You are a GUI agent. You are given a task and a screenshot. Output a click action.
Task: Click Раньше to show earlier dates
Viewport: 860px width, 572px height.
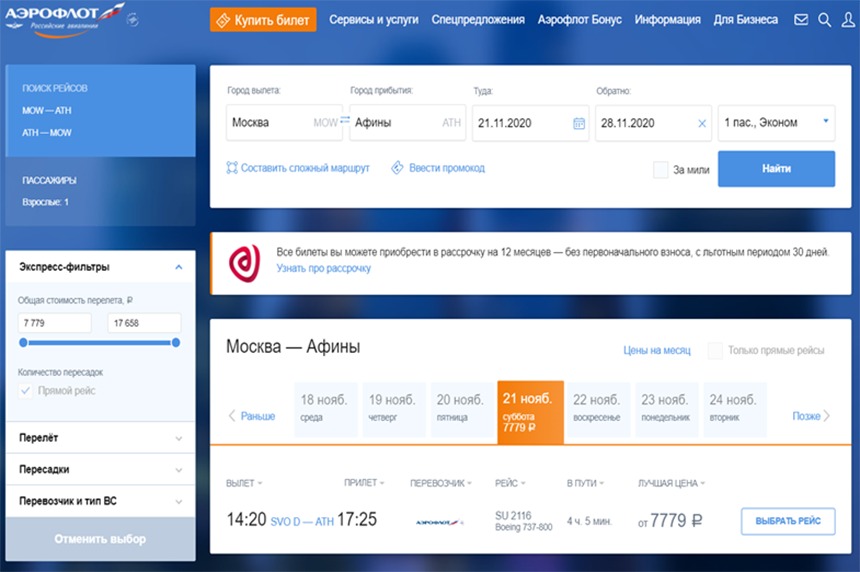pos(252,416)
